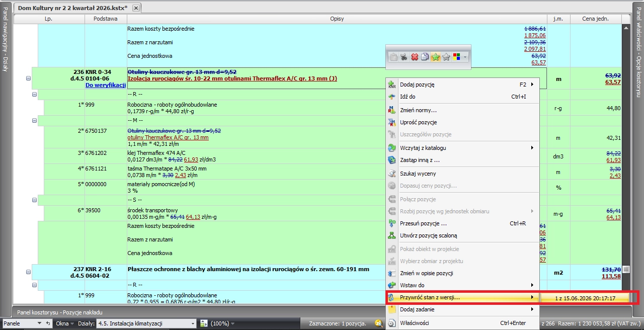
Task: Click 'Płaszcze ochronne z blachy aluminiowej' description
Action: 249,269
